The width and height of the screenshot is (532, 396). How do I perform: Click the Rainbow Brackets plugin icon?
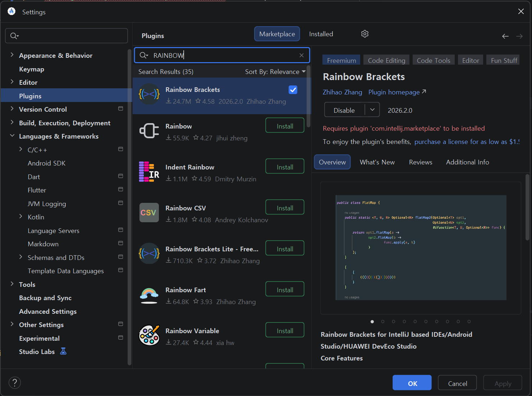(149, 94)
